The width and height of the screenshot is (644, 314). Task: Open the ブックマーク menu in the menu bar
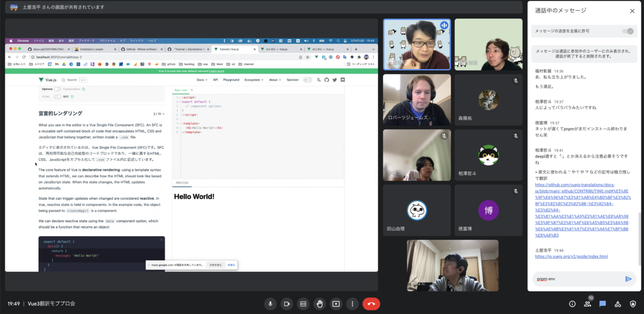click(86, 41)
